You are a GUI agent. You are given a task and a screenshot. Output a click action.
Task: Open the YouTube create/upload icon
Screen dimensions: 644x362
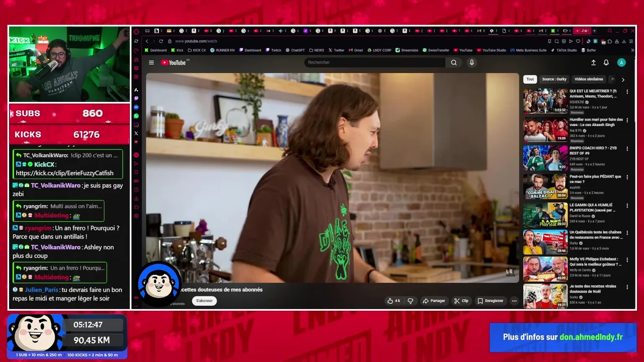click(593, 62)
